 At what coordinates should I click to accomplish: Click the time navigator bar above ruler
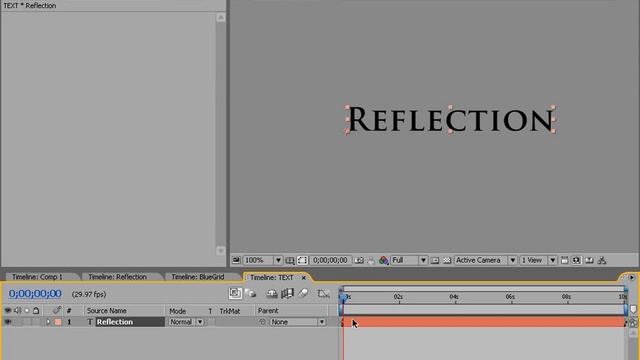click(x=484, y=288)
